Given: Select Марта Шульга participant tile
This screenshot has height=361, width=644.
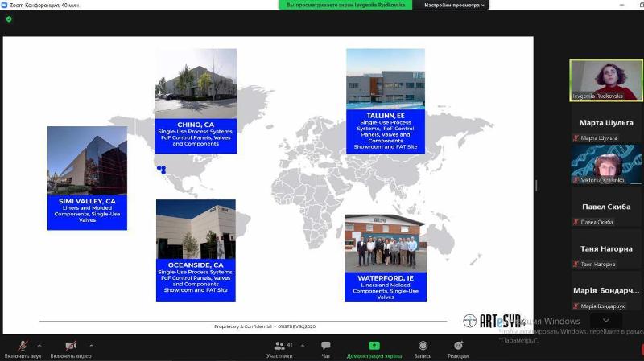Looking at the screenshot, I should click(606, 123).
